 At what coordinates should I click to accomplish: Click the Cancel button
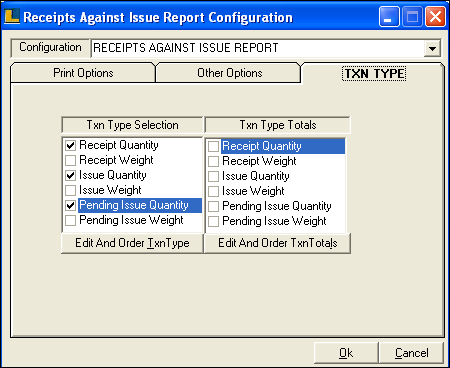[411, 353]
